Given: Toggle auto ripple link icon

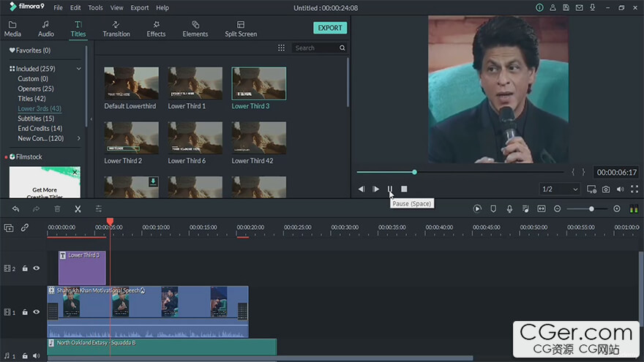Looking at the screenshot, I should (25, 227).
